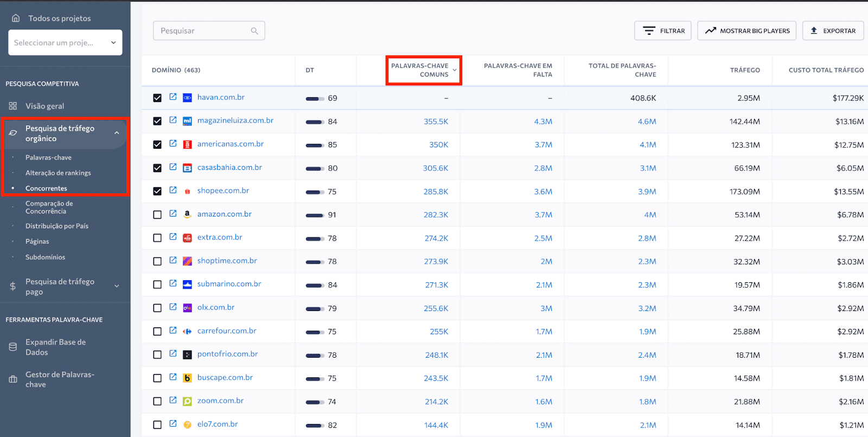Click the DT score bar for elo7.com.br
Viewport: 868px width, 437px height.
click(315, 425)
